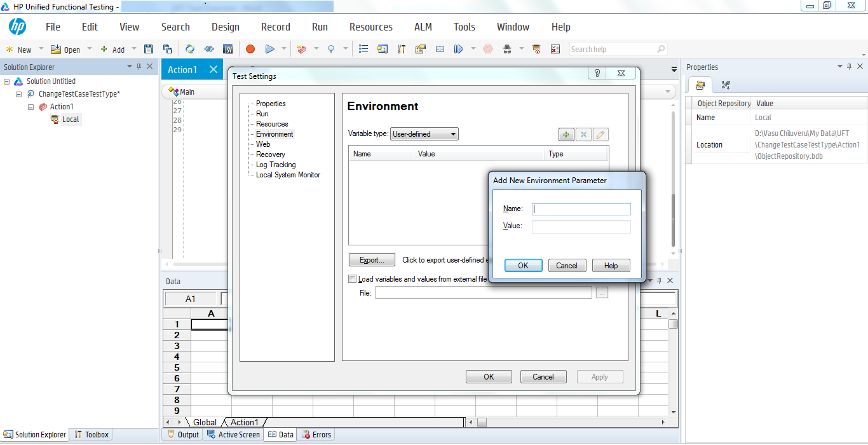
Task: Switch to the Errors tab
Action: pos(316,435)
